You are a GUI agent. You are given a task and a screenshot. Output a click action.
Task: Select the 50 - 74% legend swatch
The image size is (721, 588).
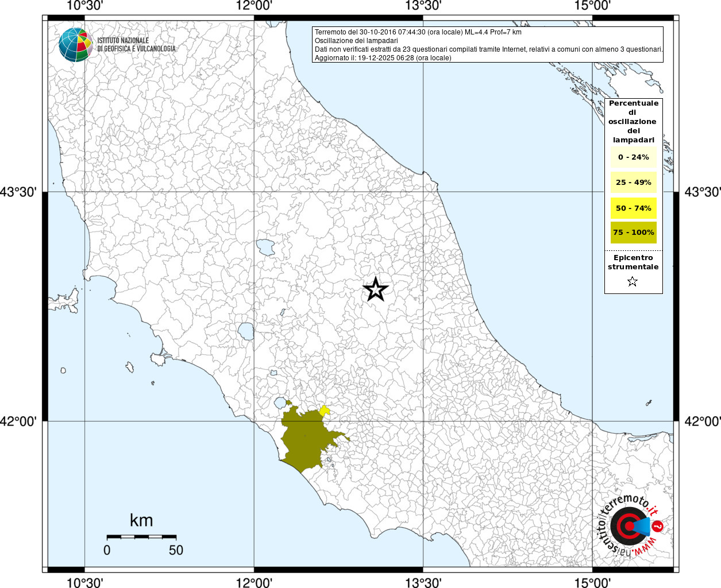coord(634,208)
